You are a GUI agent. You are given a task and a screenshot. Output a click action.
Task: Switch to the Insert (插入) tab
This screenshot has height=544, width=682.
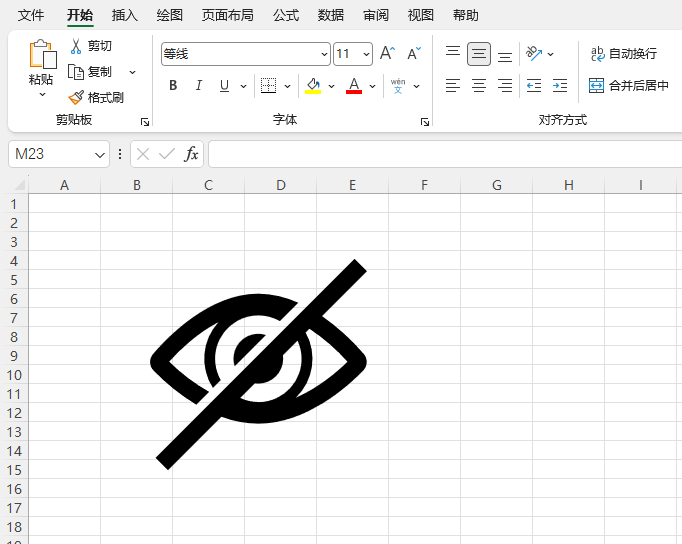[x=124, y=15]
